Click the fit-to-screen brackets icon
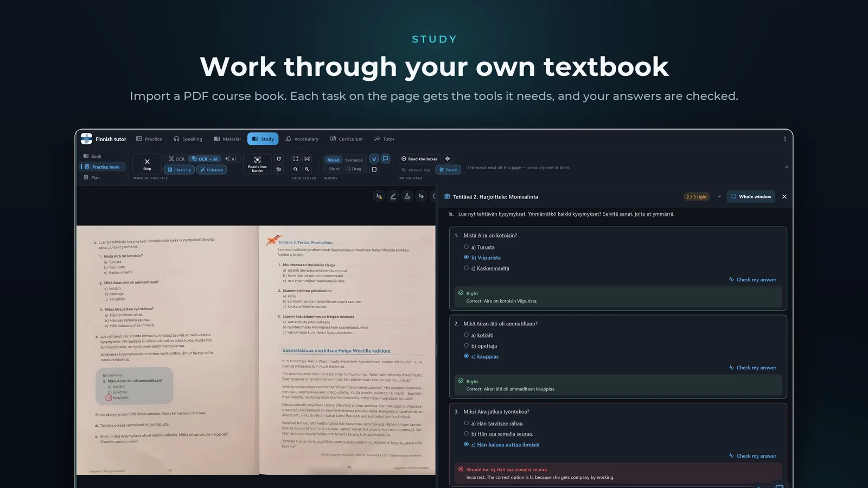868x488 pixels. pyautogui.click(x=296, y=159)
